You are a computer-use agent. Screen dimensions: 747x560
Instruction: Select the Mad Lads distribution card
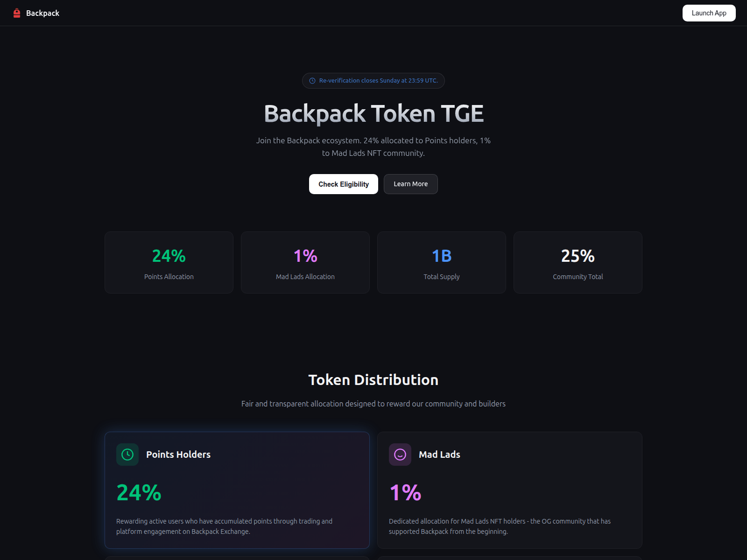click(510, 490)
